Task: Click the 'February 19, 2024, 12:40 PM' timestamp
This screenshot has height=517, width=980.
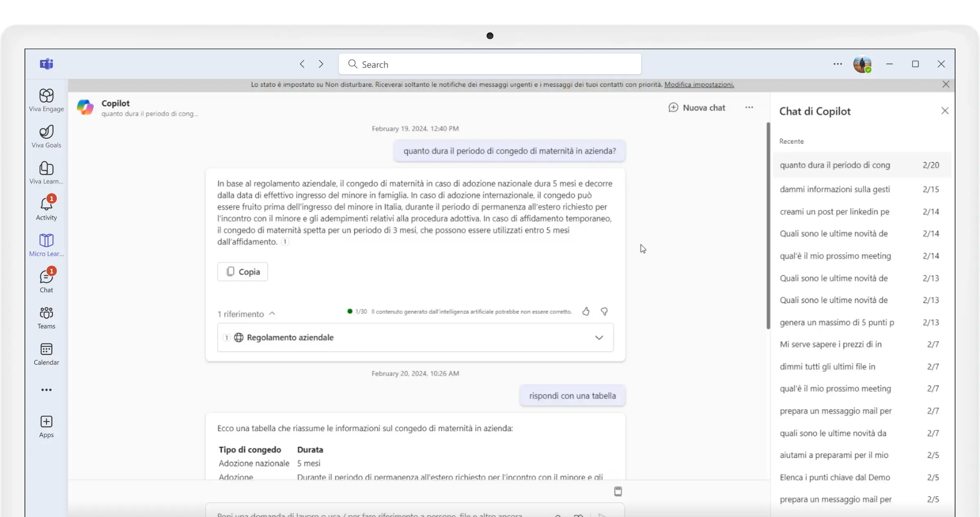Action: (415, 129)
